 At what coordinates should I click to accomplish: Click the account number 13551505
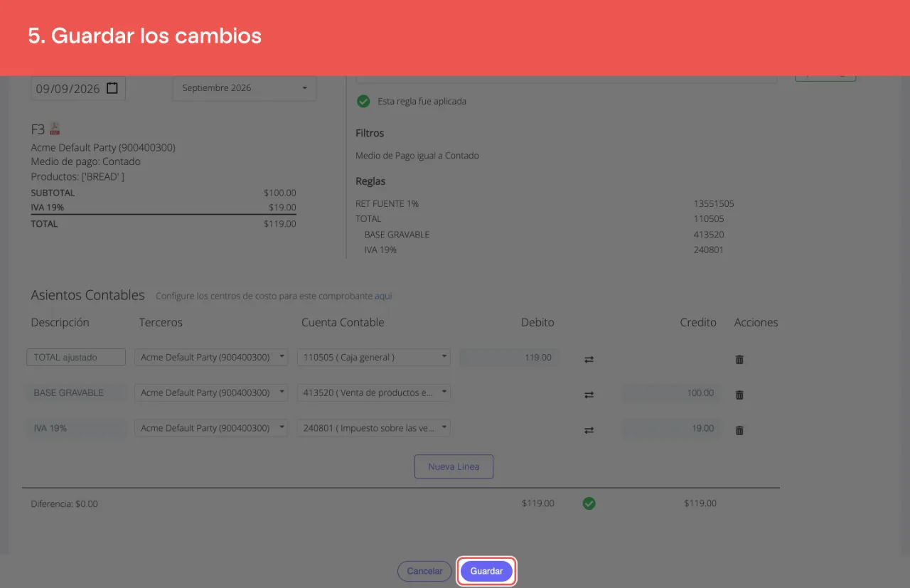pos(714,203)
